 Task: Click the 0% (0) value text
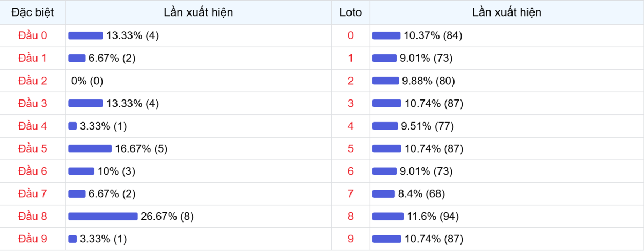click(87, 81)
